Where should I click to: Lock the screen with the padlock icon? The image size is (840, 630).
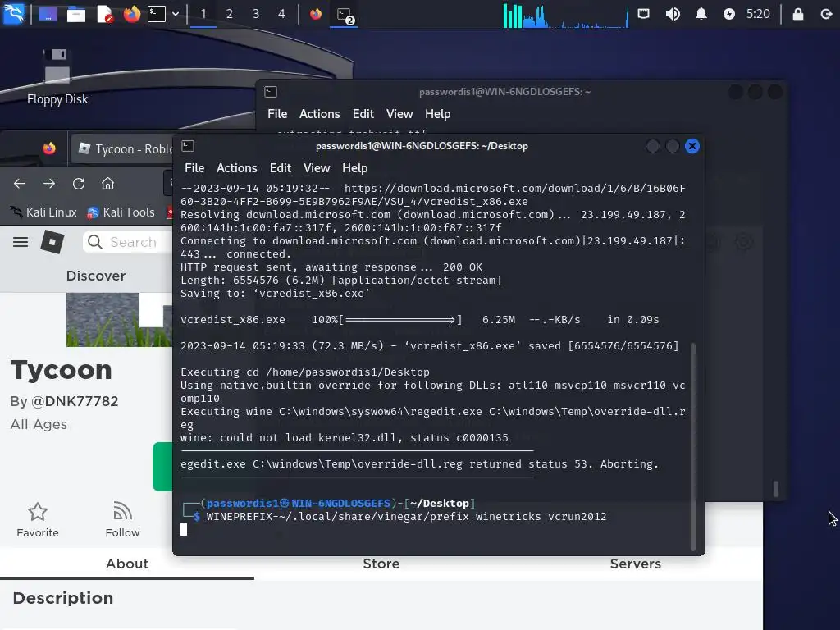[797, 14]
